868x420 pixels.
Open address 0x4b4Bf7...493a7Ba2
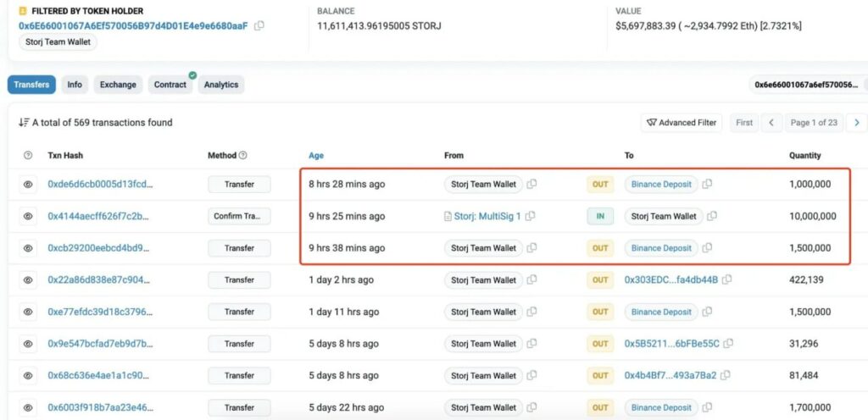(670, 376)
